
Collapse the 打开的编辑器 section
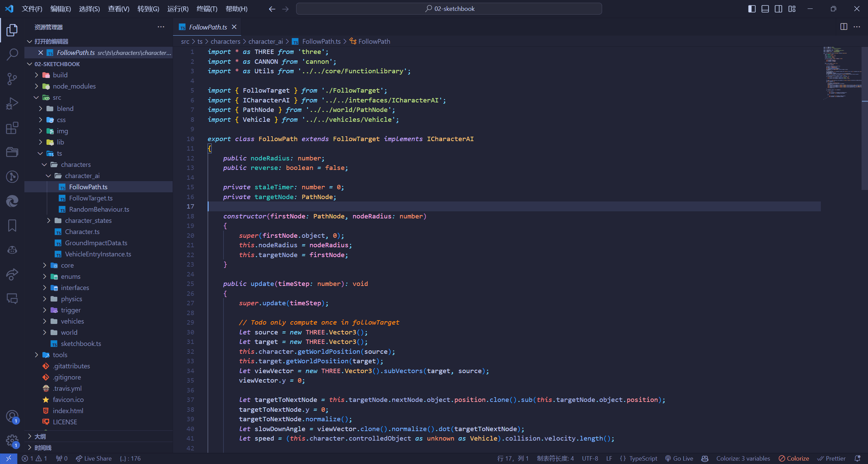pos(30,41)
